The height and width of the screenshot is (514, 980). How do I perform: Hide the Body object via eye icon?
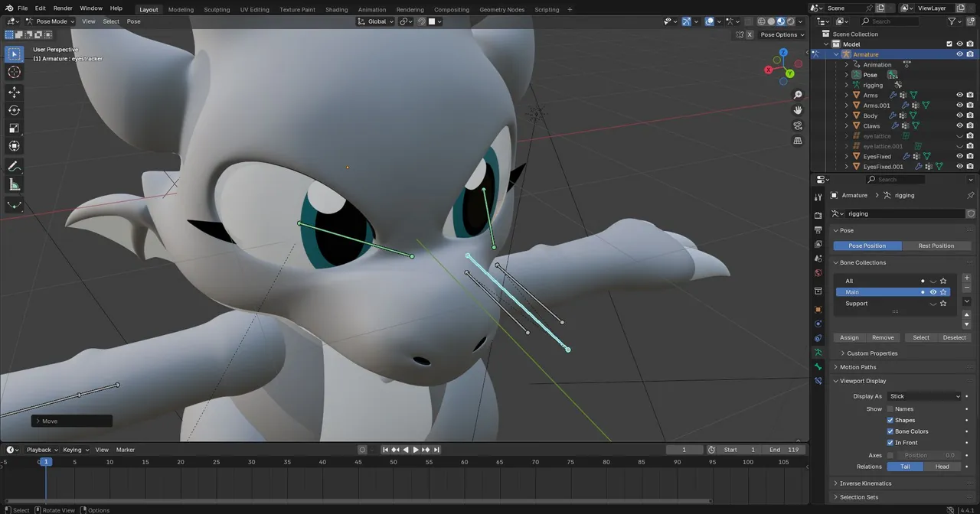(x=959, y=115)
